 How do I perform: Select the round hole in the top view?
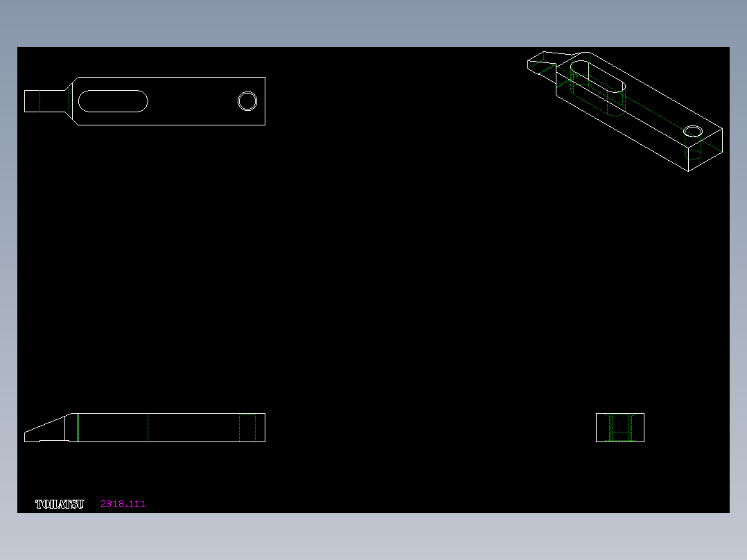coord(247,101)
